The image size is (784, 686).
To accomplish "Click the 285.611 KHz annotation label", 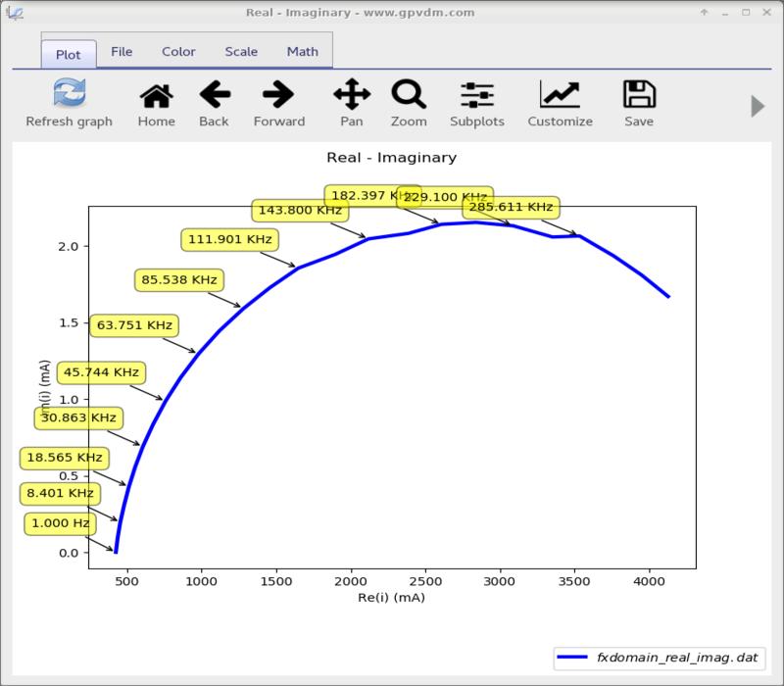I will pyautogui.click(x=511, y=207).
